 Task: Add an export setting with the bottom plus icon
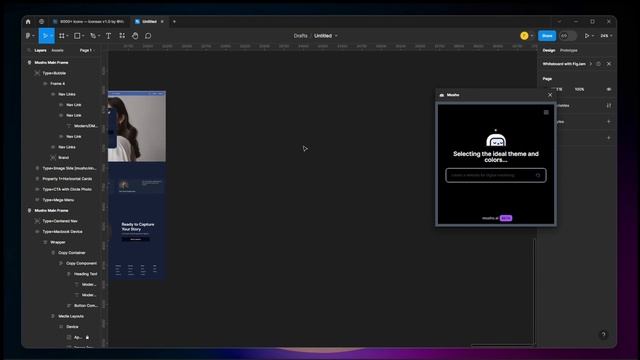[x=609, y=138]
